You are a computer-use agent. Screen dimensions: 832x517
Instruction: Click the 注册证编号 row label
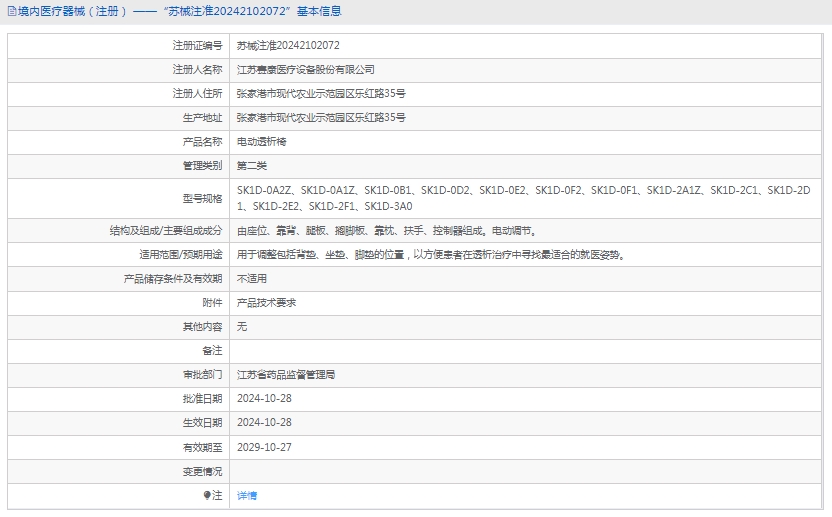point(197,46)
